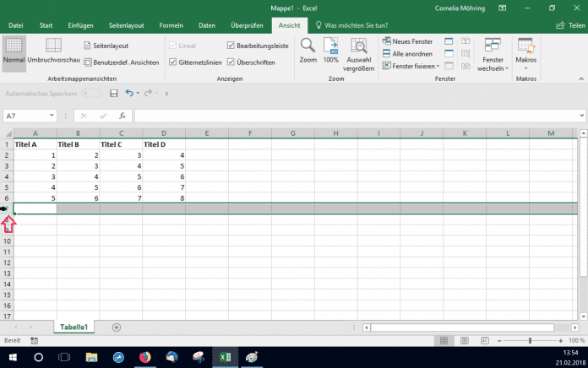Expand the Fenster fixieren dropdown
The height and width of the screenshot is (368, 588).
(x=411, y=65)
